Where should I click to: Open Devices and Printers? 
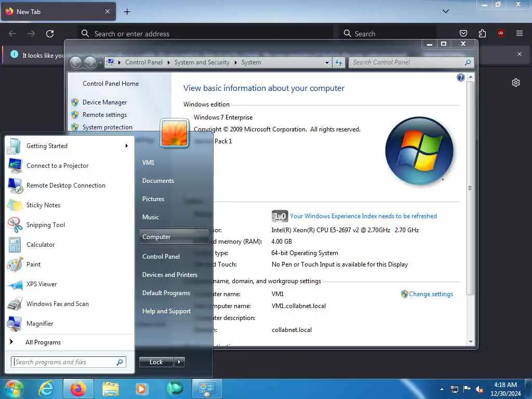point(170,275)
